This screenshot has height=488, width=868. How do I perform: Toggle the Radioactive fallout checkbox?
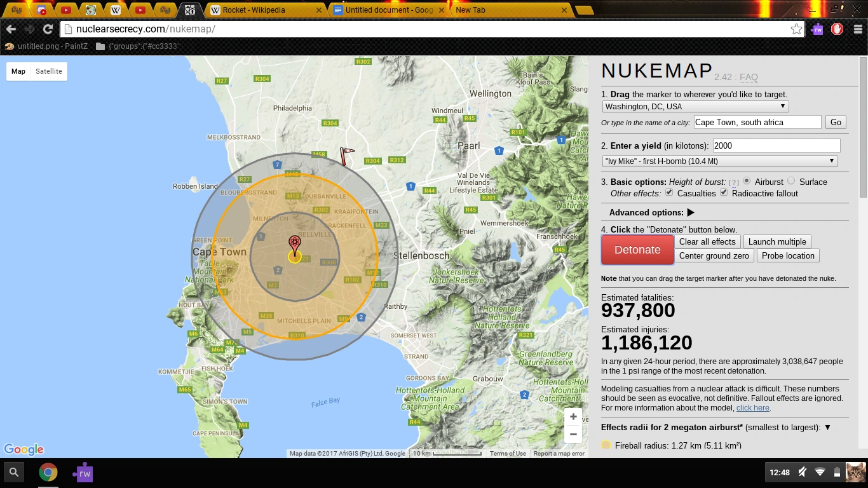tap(724, 193)
